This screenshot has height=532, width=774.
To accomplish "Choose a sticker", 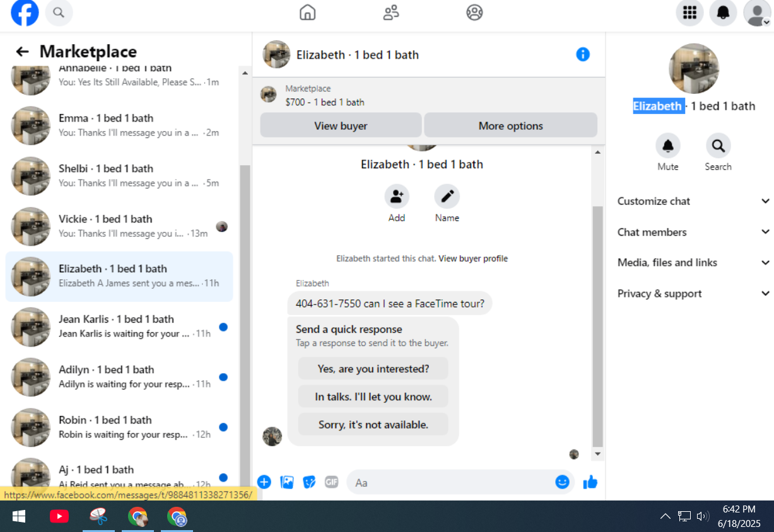I will (309, 482).
